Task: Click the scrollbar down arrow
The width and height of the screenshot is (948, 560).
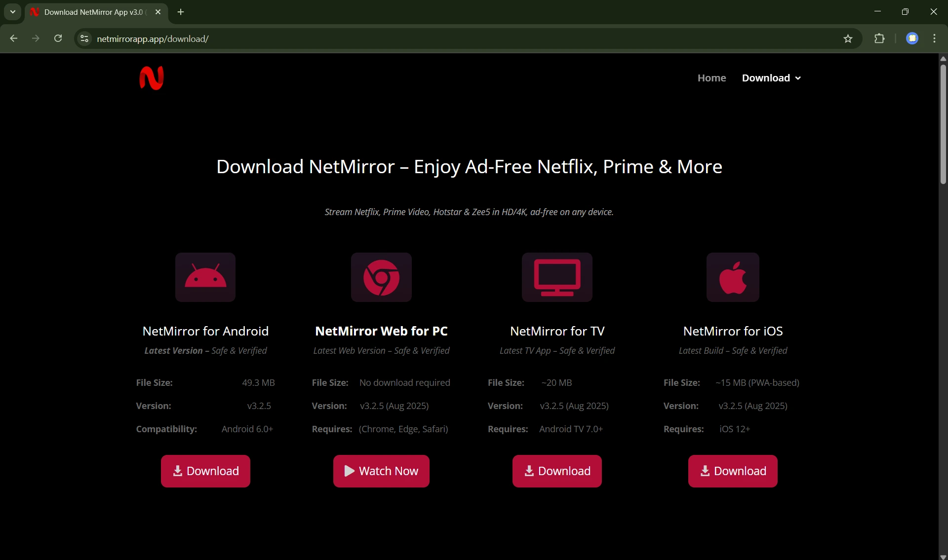Action: pos(943,556)
